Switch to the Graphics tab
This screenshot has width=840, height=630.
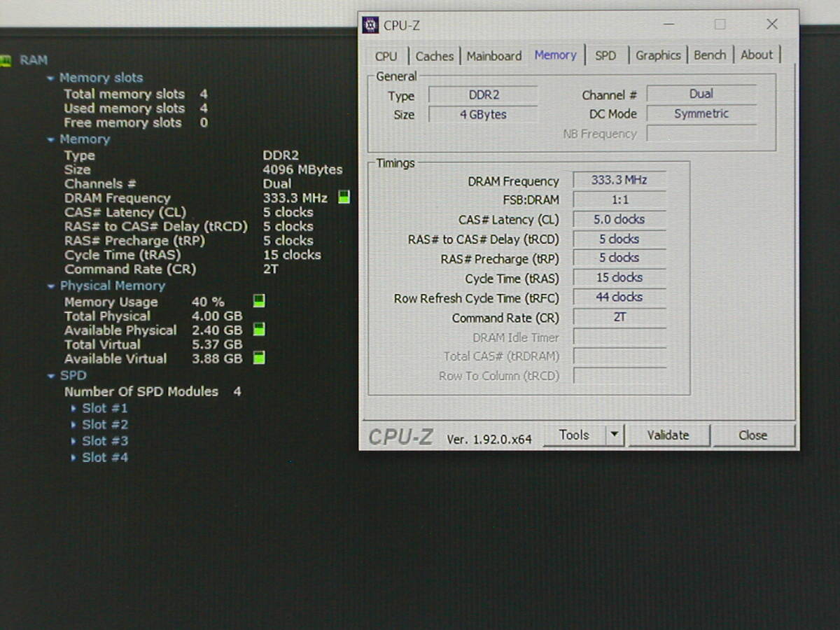[658, 55]
